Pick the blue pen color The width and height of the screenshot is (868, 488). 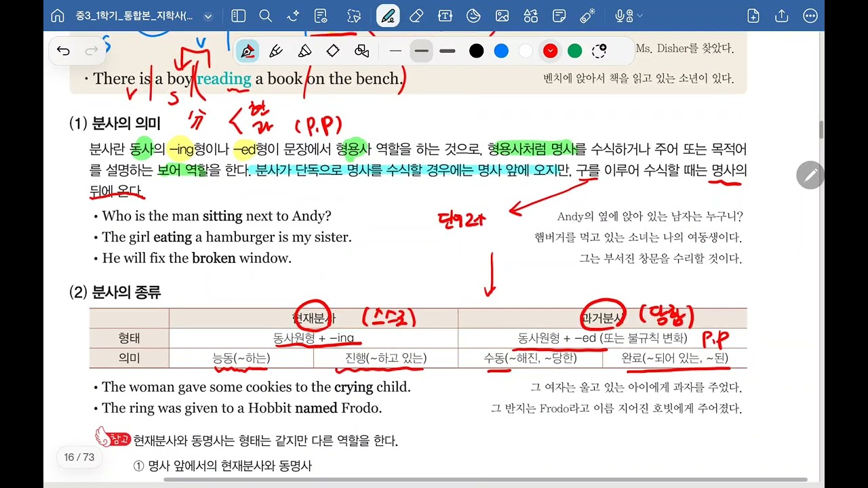[x=501, y=51]
